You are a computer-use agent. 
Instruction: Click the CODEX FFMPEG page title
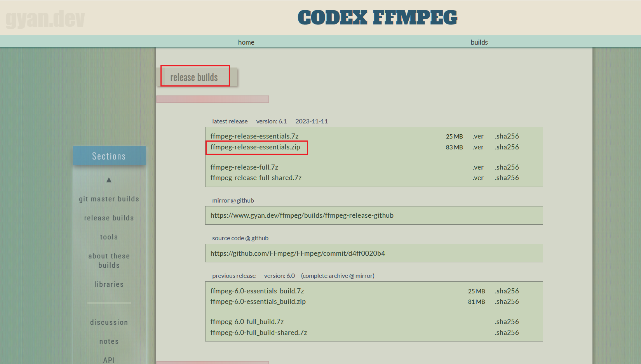378,18
